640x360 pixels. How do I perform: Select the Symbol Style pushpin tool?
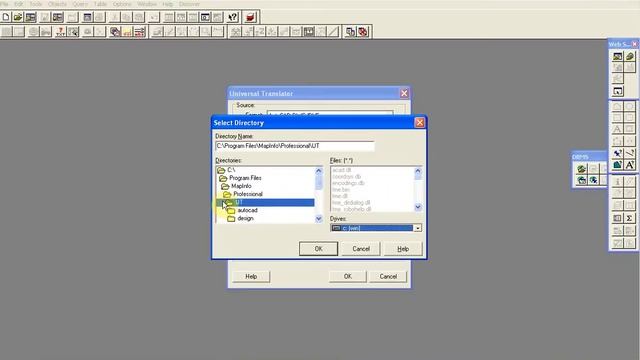point(617,153)
